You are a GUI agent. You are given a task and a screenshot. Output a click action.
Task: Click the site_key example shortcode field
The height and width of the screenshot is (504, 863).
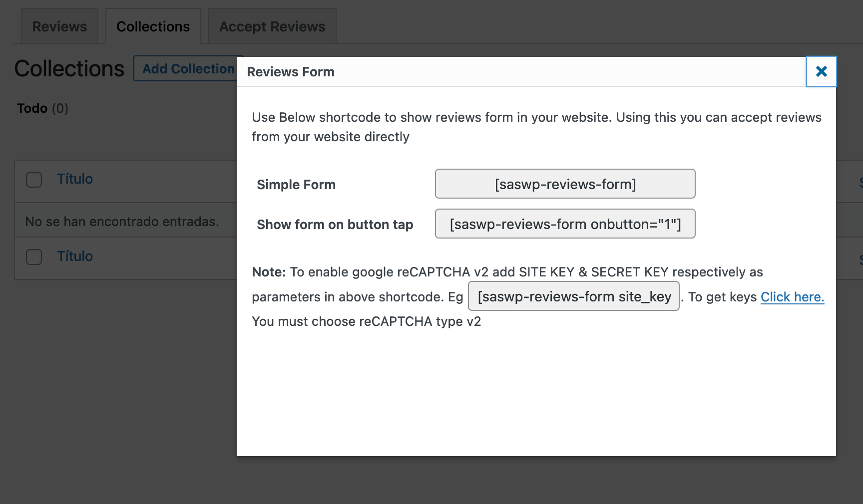(x=574, y=296)
